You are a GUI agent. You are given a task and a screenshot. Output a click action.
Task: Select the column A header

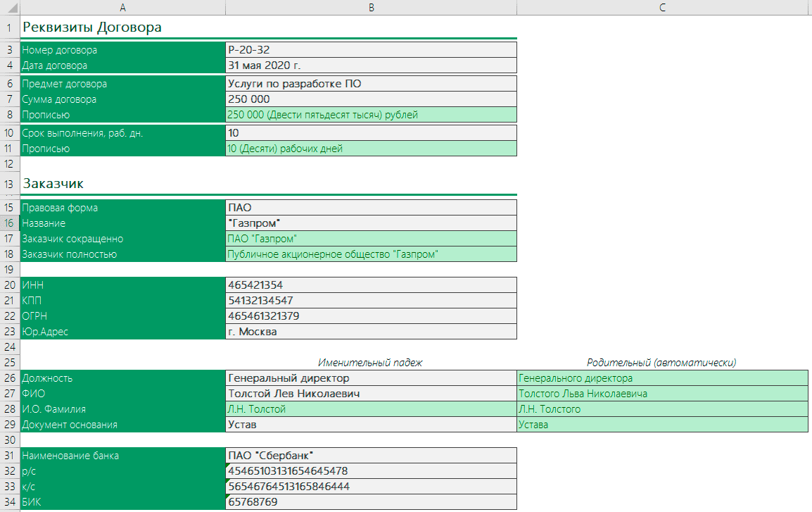[123, 7]
